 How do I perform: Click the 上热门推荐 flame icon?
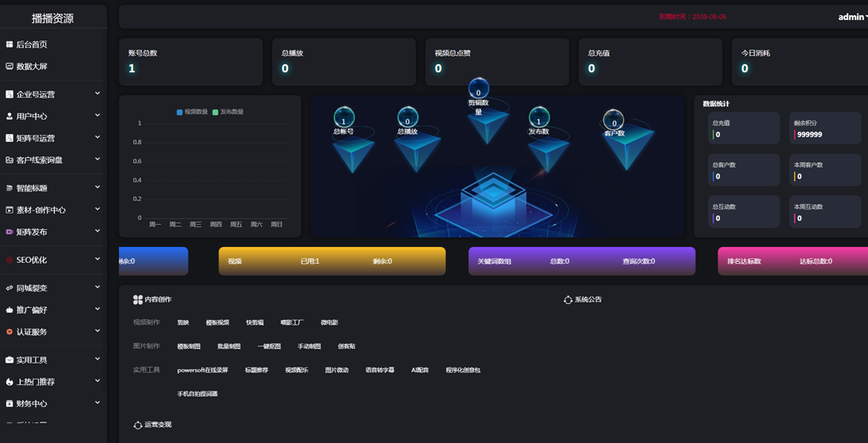[10, 382]
